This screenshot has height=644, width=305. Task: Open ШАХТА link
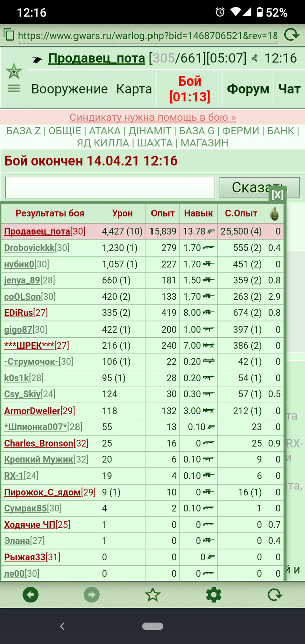(155, 143)
